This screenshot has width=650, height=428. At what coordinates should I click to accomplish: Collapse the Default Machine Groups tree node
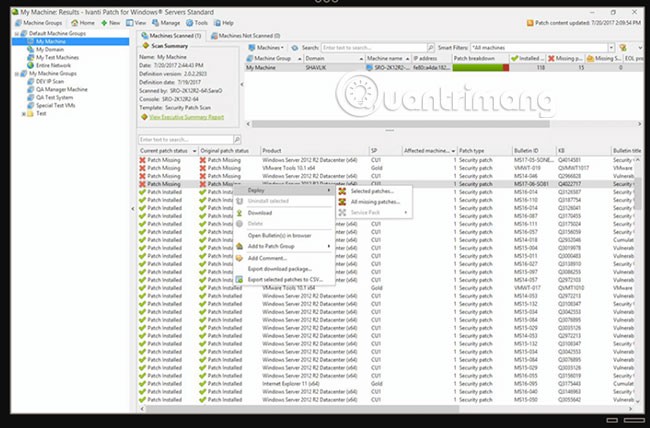[x=17, y=33]
